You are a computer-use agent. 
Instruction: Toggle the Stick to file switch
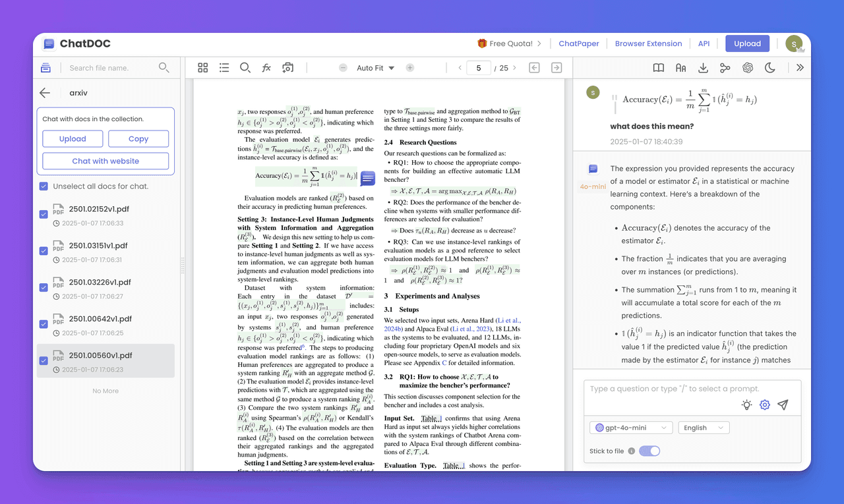click(649, 451)
